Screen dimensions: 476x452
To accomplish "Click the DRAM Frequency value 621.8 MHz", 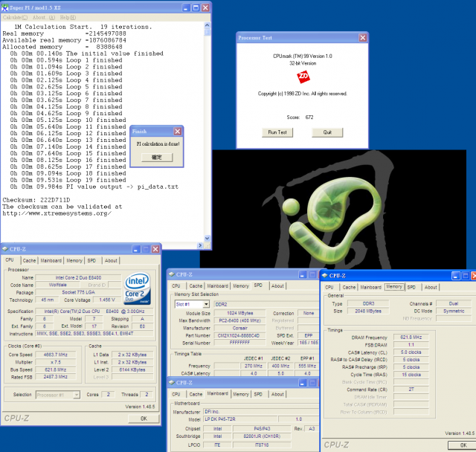I will click(411, 338).
